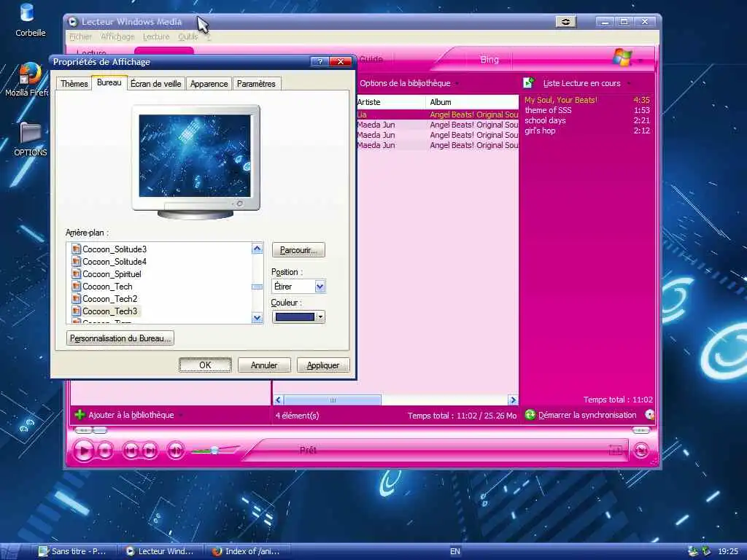747x560 pixels.
Task: Expand the Ajouter à la bibliothèque dropdown
Action: (x=181, y=415)
